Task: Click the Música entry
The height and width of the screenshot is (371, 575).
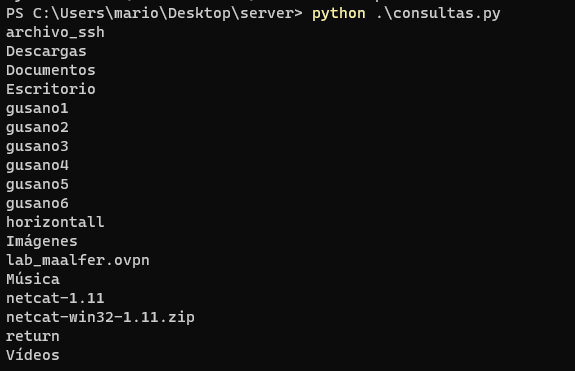Action: [x=33, y=279]
